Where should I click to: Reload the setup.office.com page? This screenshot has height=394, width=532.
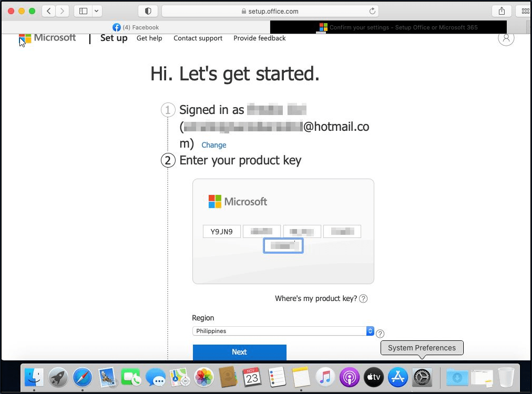(372, 11)
